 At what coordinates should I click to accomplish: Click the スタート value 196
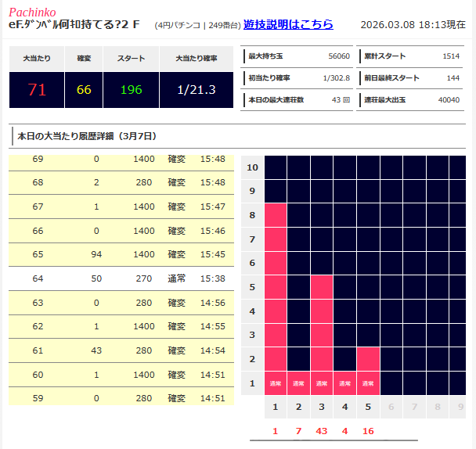(x=131, y=89)
